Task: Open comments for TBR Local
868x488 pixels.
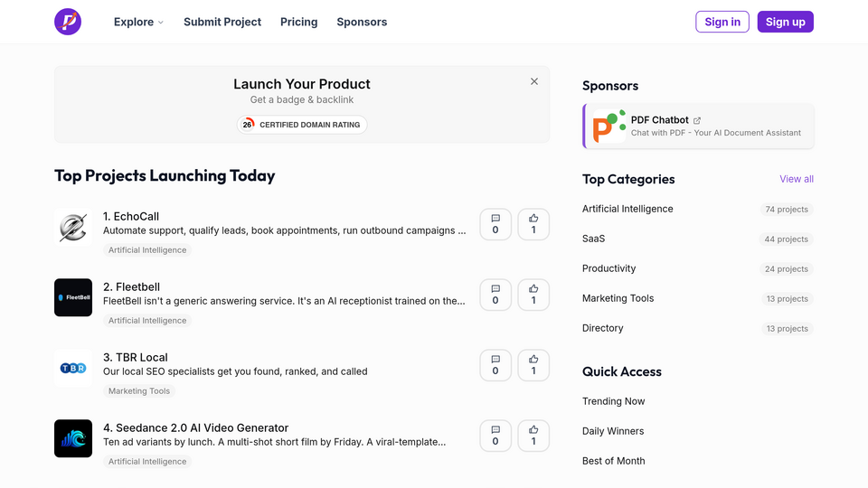Action: pos(495,365)
